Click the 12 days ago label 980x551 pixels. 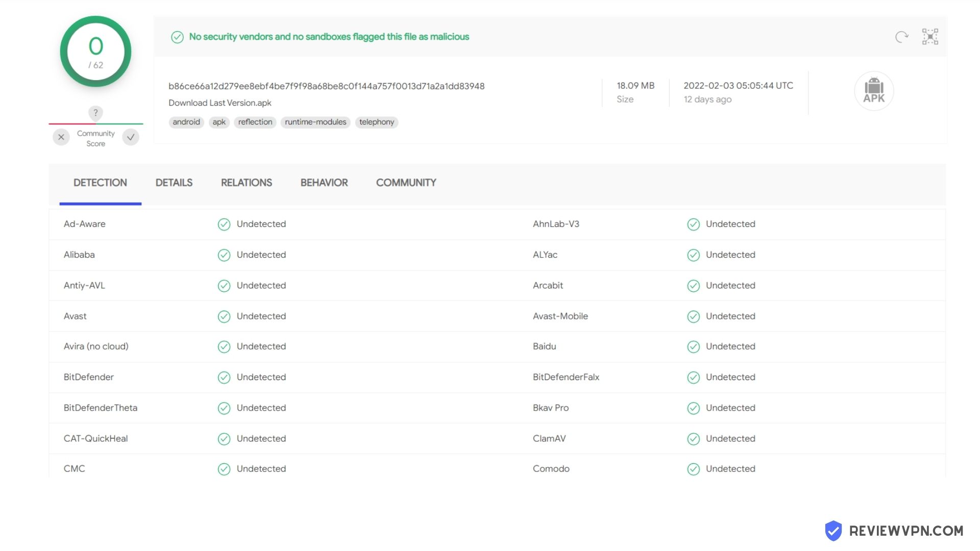tap(707, 99)
